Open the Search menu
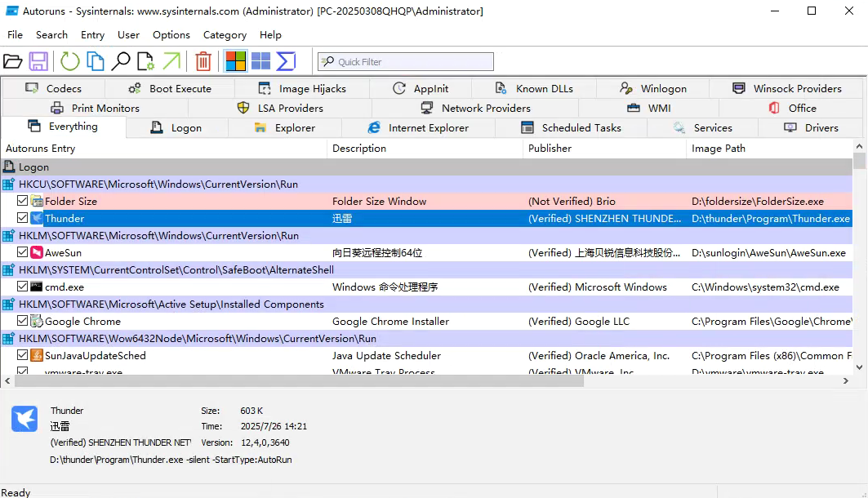The height and width of the screenshot is (498, 868). pos(51,35)
